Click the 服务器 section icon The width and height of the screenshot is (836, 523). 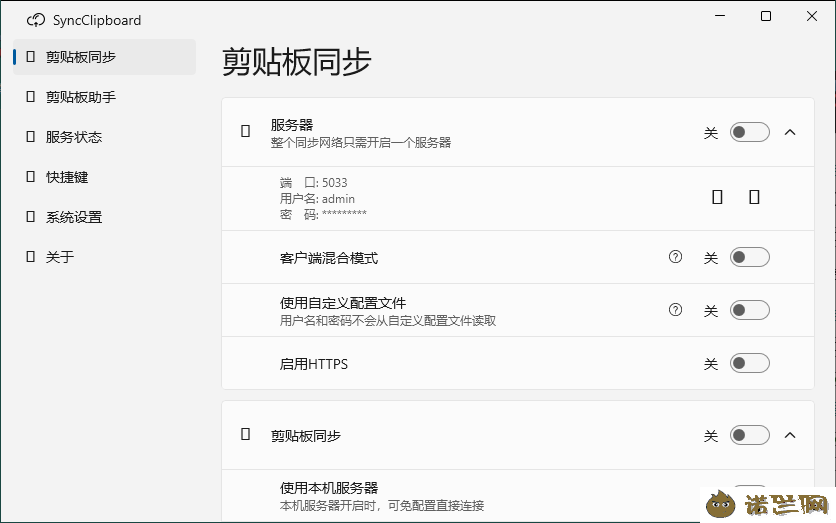point(246,131)
